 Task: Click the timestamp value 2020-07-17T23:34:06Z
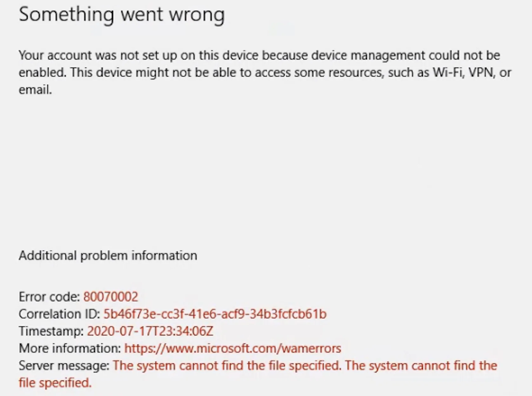pyautogui.click(x=150, y=331)
